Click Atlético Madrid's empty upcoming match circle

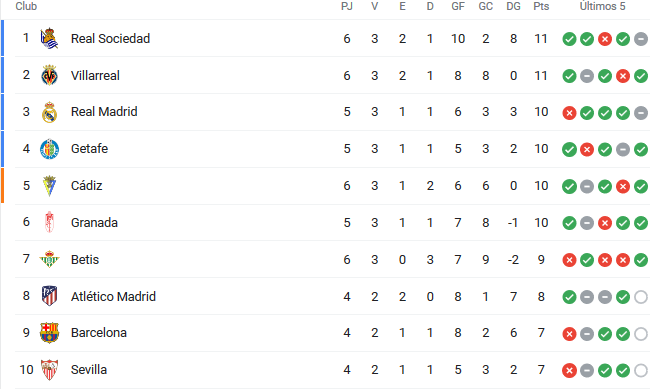[x=641, y=297]
